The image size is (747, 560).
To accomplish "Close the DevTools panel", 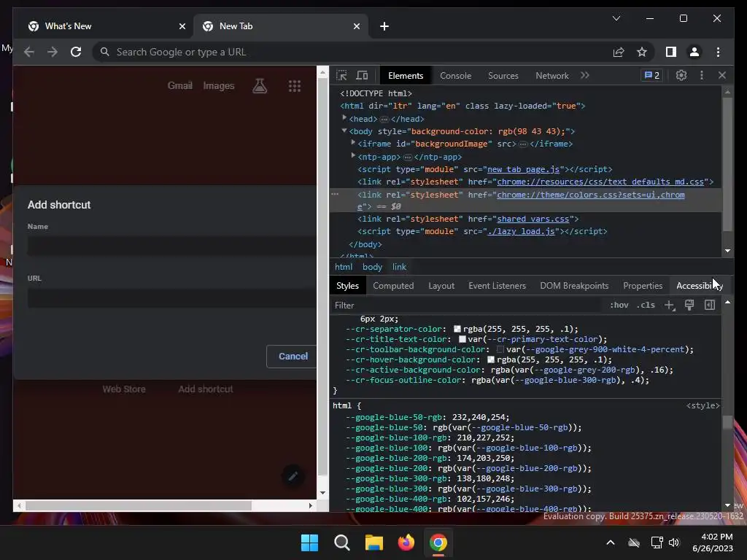I will click(x=722, y=75).
